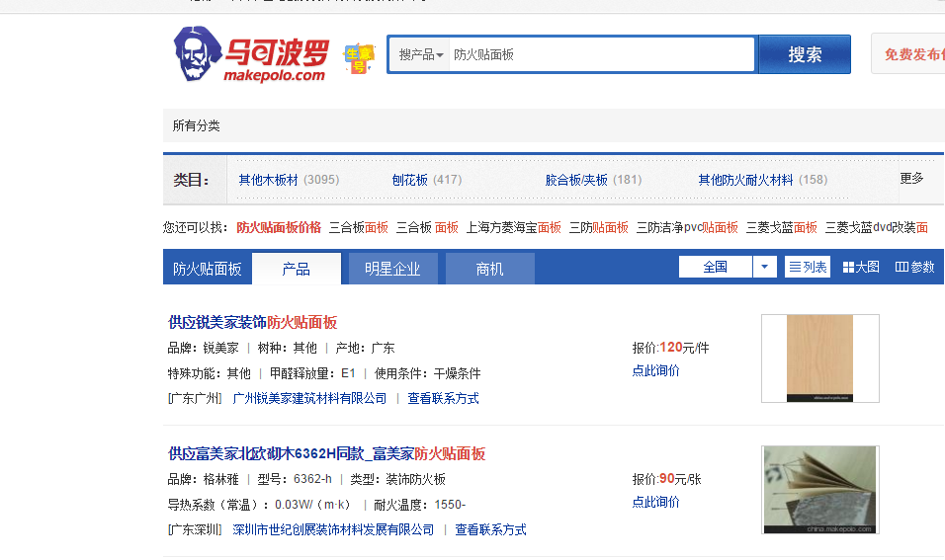
Task: Filter by category 刨花板 (417)
Action: (x=427, y=180)
